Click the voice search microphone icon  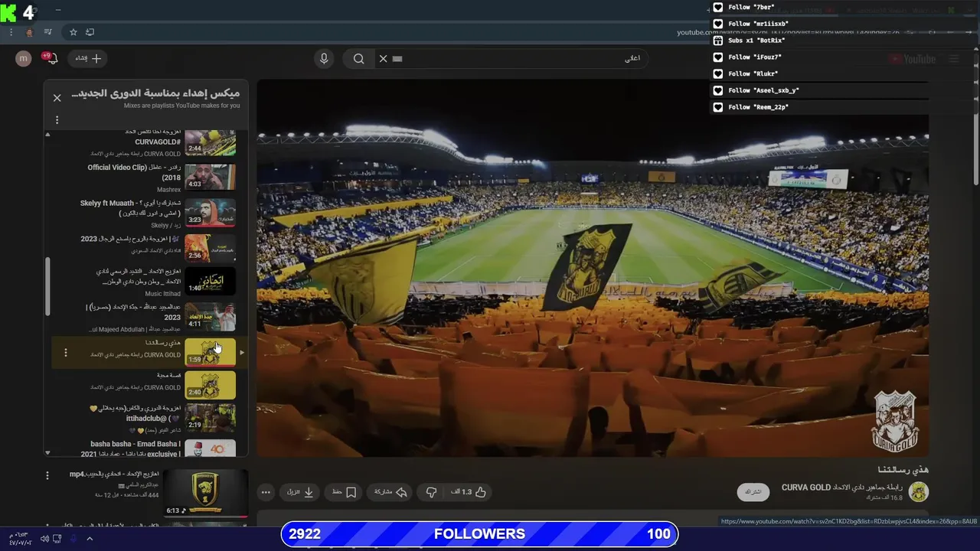324,58
